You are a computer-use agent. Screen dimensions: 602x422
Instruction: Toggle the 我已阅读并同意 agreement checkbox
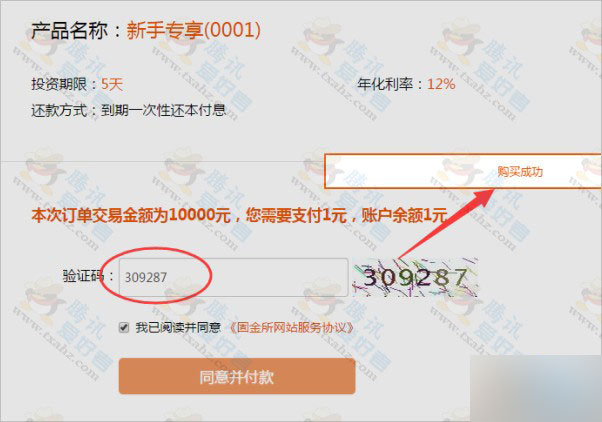124,328
